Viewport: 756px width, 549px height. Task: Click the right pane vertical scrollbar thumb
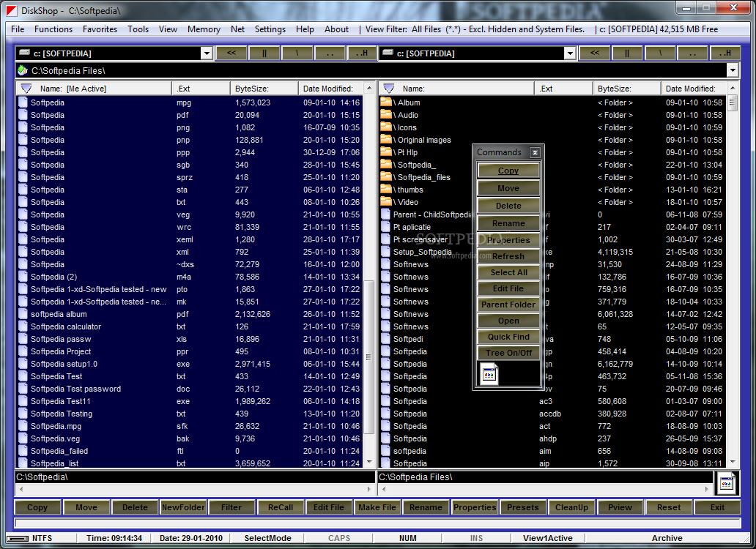pos(733,102)
